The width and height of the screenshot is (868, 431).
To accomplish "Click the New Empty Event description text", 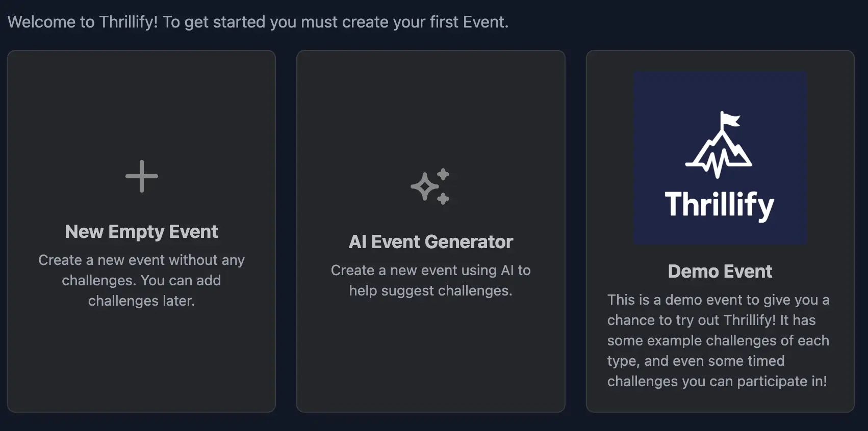I will tap(141, 280).
